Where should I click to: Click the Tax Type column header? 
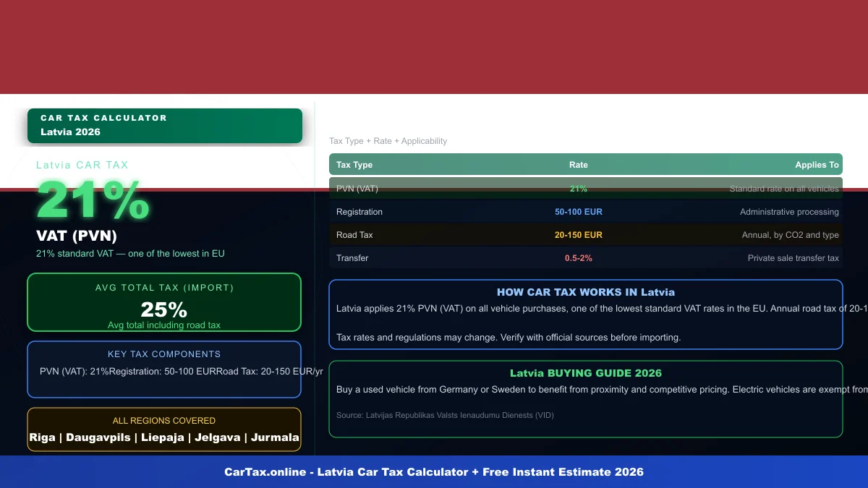[354, 165]
